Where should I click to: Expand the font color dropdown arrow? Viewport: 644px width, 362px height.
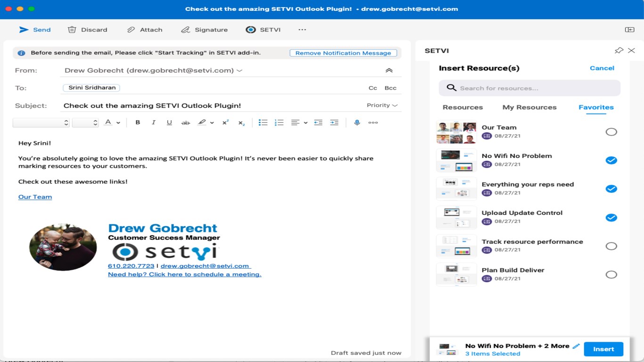118,123
